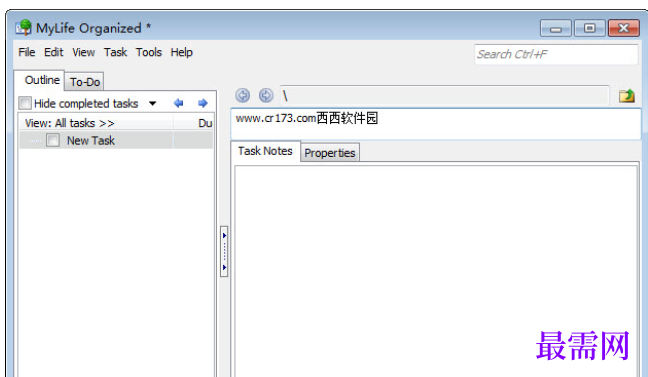Expand the View: All tasks >> selector
Screen dimensions: 648x377
pos(69,123)
